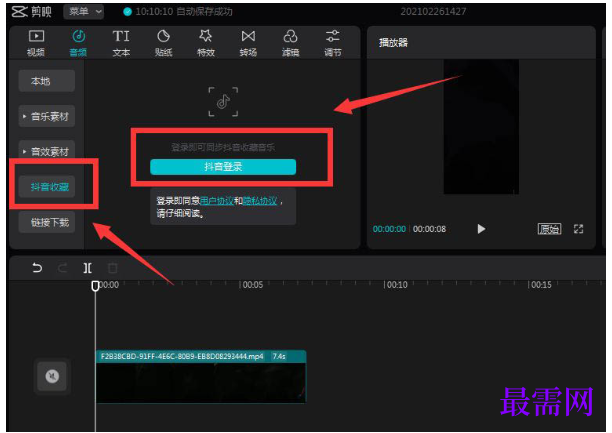Play the preview in the player
The image size is (612, 433).
(481, 229)
